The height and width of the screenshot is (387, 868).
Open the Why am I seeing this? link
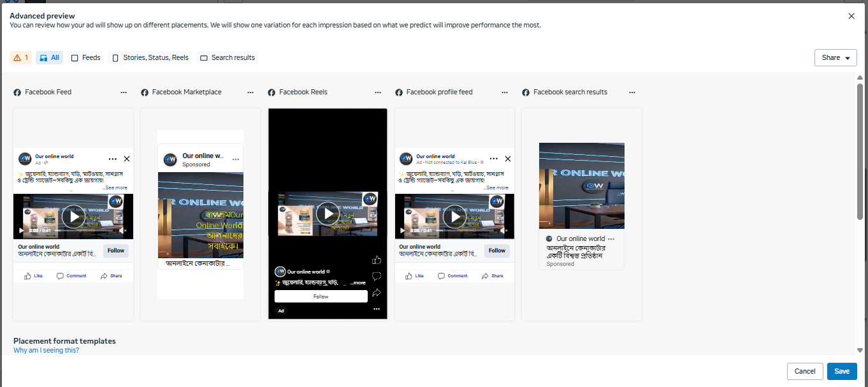pos(47,351)
